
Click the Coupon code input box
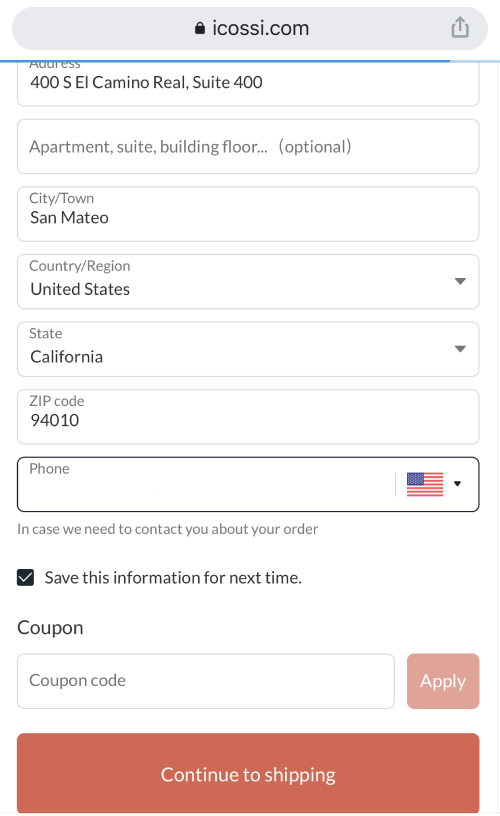pyautogui.click(x=206, y=681)
